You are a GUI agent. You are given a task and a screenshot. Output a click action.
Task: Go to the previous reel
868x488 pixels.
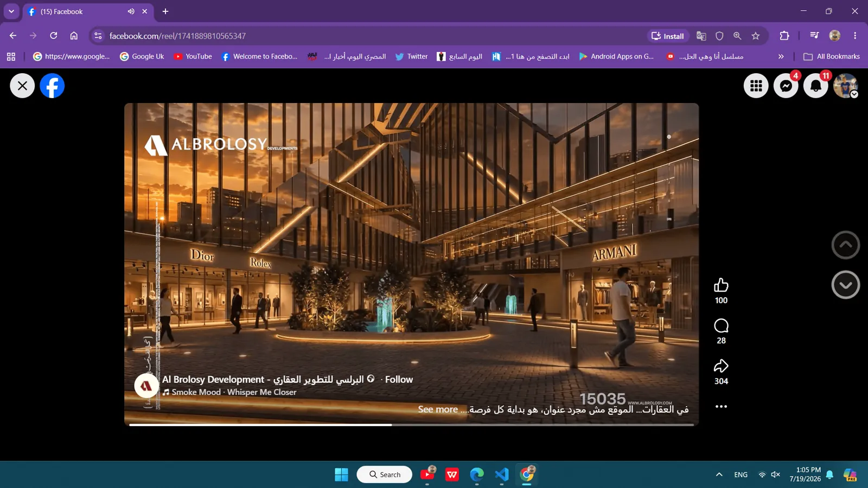pos(846,245)
